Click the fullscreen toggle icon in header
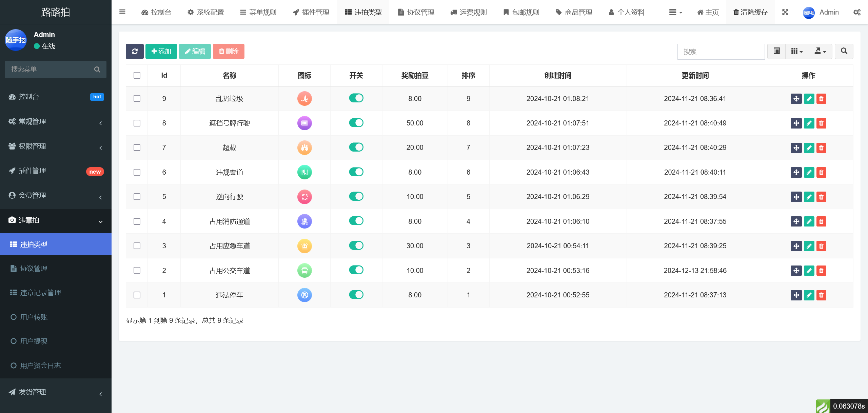868x413 pixels. 785,12
